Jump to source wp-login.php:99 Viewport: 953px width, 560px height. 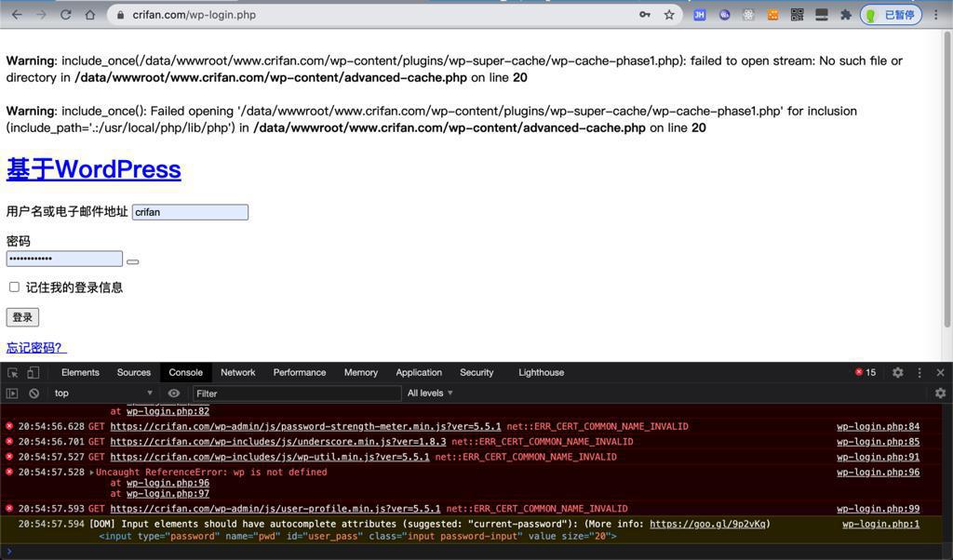879,509
